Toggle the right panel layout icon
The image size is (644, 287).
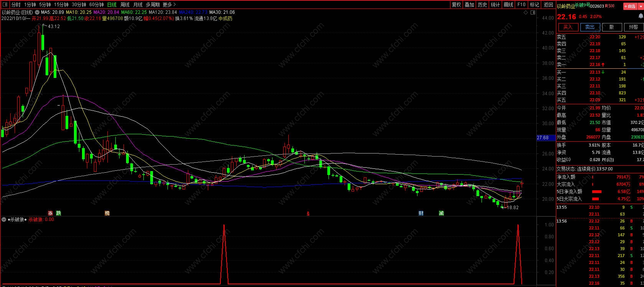(x=532, y=13)
